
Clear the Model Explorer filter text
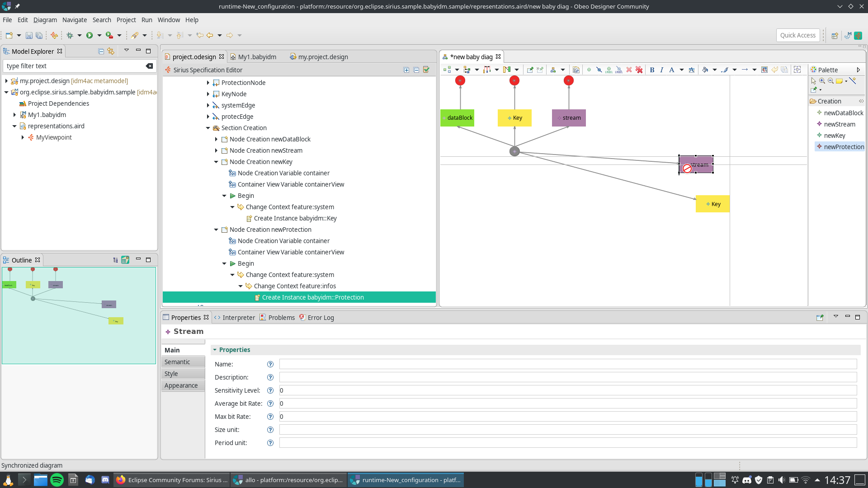(149, 66)
